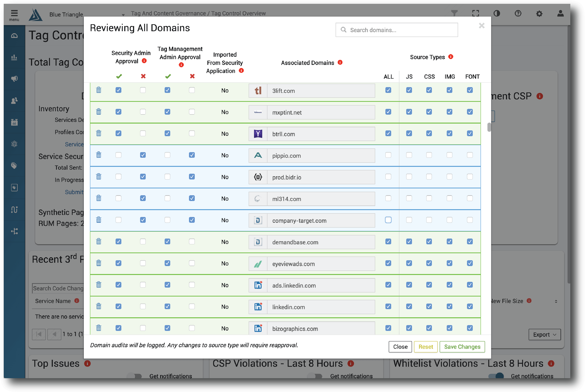Click the Tag Control Overview breadcrumb
This screenshot has width=585, height=392.
click(x=238, y=13)
